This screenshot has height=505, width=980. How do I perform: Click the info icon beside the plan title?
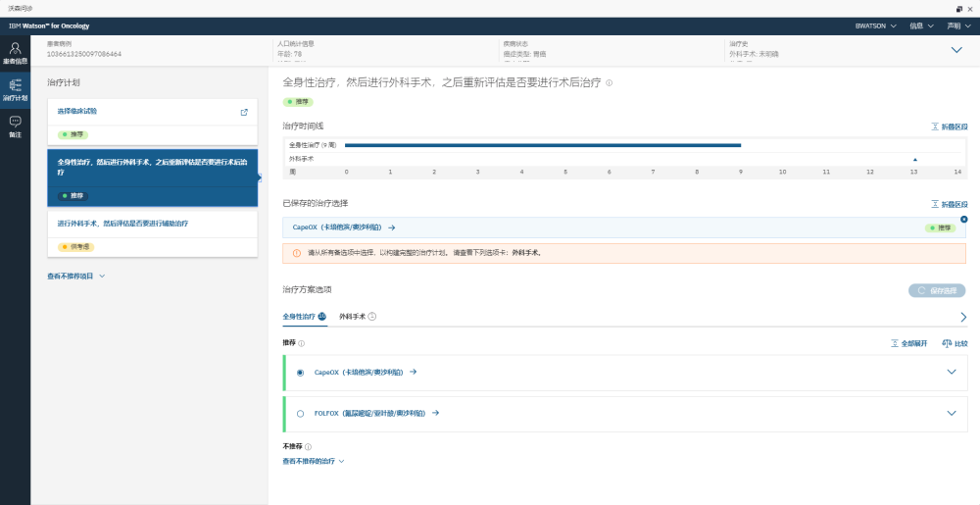point(610,83)
